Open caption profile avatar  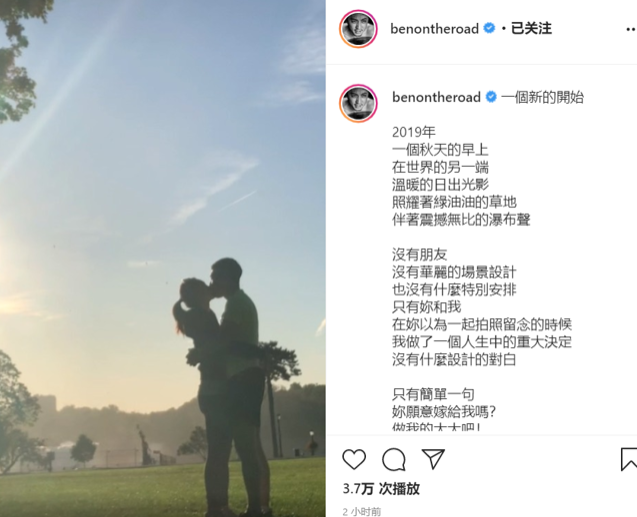(x=358, y=103)
